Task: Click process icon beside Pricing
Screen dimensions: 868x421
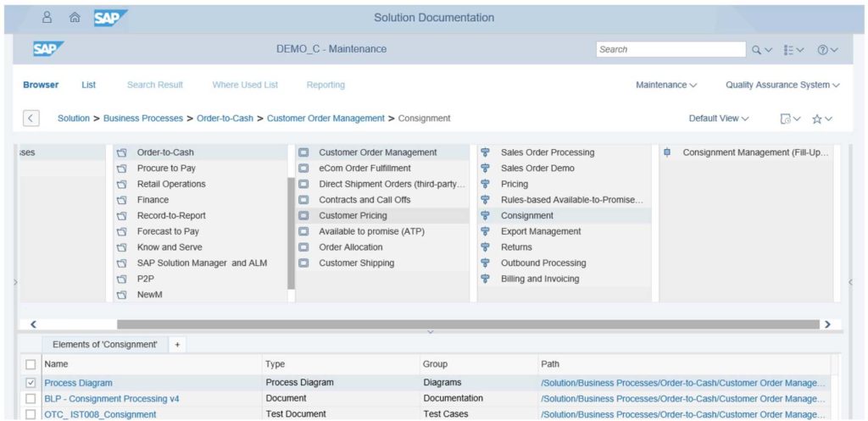Action: pyautogui.click(x=486, y=184)
